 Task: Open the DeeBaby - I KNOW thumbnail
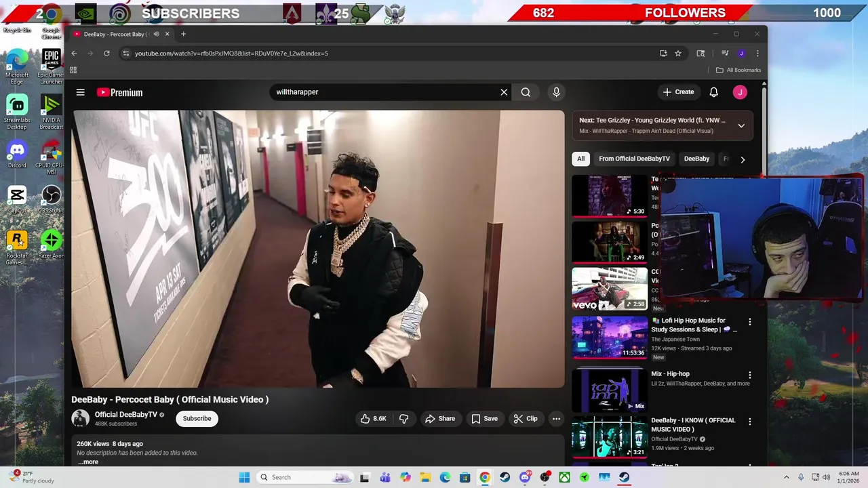tap(609, 437)
